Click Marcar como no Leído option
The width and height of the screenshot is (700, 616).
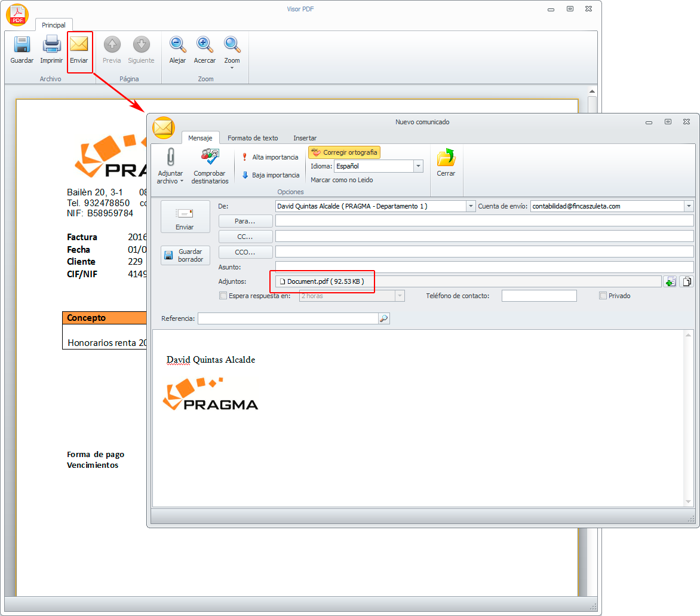point(342,180)
